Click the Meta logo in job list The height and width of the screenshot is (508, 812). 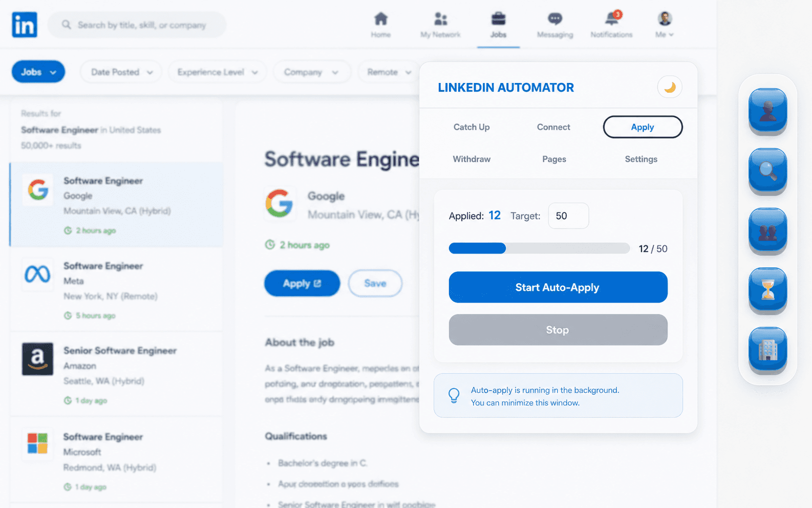[x=37, y=274]
